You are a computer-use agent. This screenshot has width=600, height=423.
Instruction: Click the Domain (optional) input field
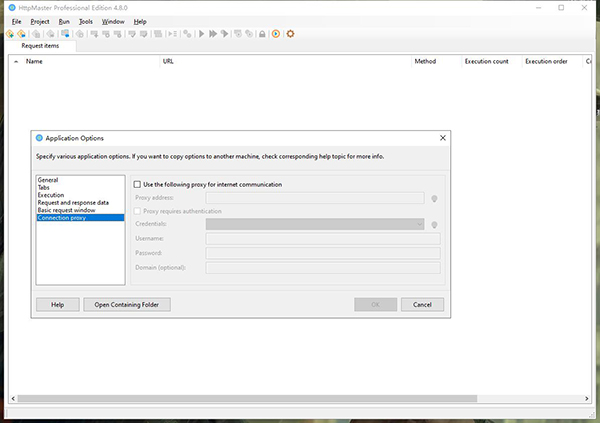coord(323,268)
